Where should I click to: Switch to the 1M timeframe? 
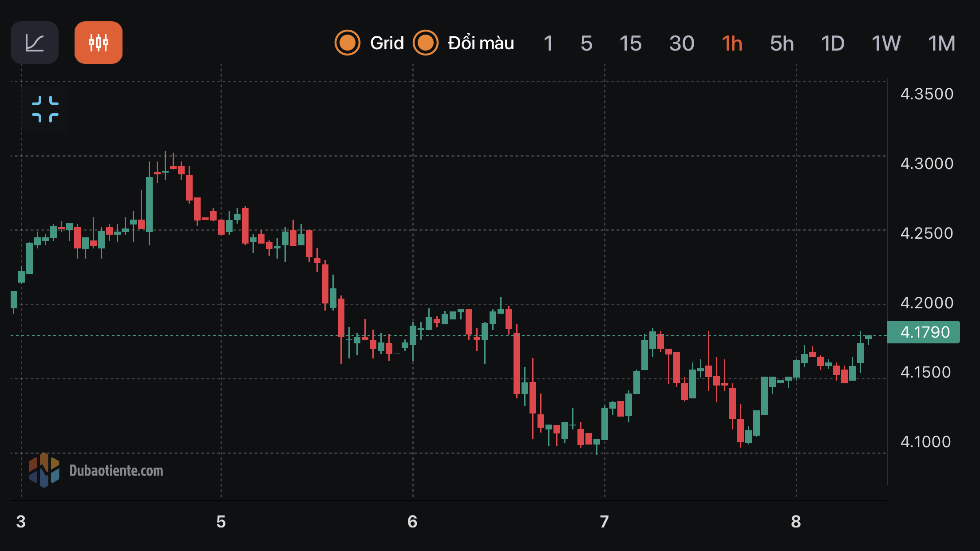tap(941, 43)
